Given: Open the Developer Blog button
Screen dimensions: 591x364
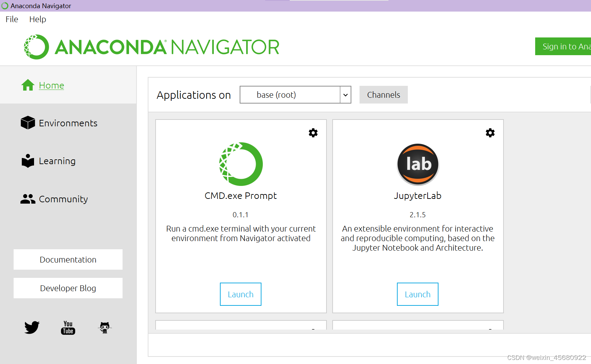Looking at the screenshot, I should pos(68,288).
